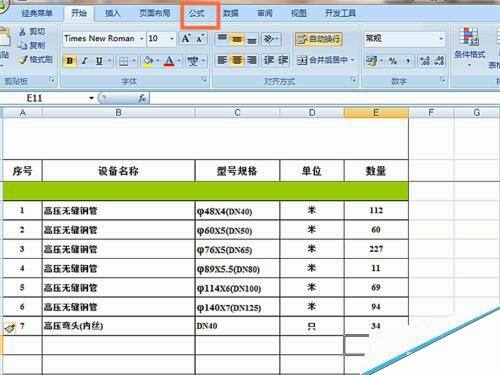Switch to 数据 (Data) tab
This screenshot has height=375, width=500.
point(231,13)
